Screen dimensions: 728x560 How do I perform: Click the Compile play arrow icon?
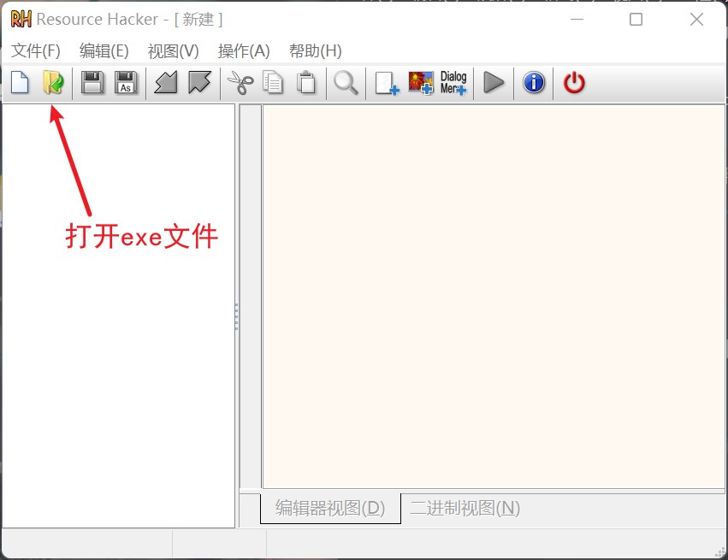pos(494,83)
